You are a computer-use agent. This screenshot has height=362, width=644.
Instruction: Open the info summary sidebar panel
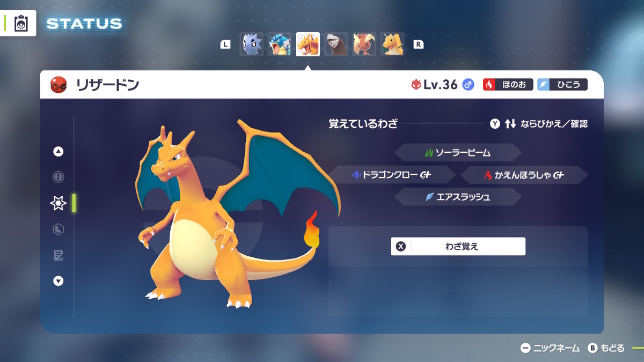point(58,177)
